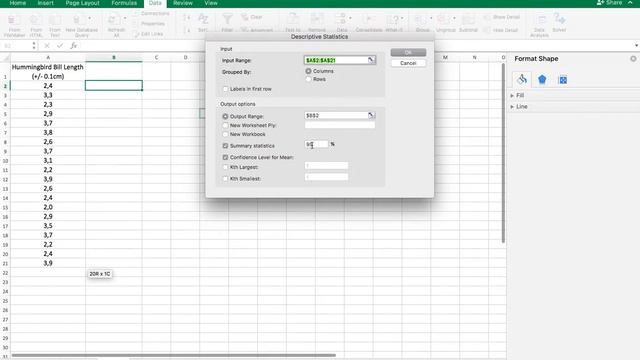
Task: Open the Solver tool icon
Action: [x=559, y=19]
